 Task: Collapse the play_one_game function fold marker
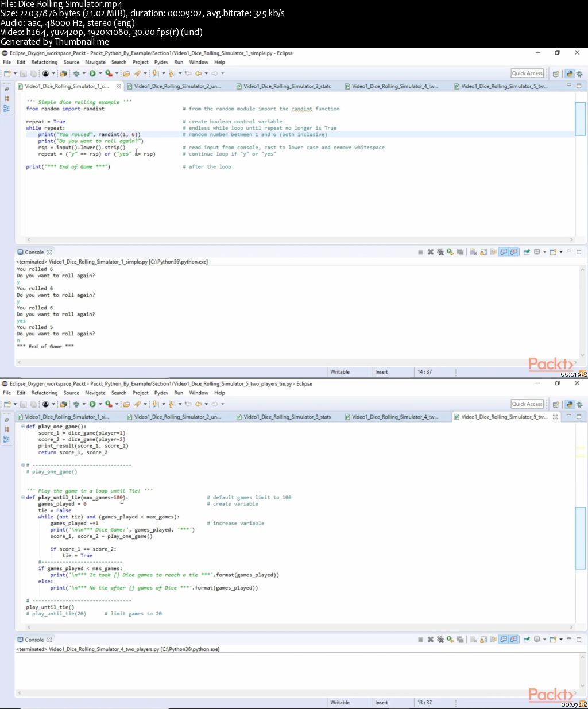pos(23,427)
